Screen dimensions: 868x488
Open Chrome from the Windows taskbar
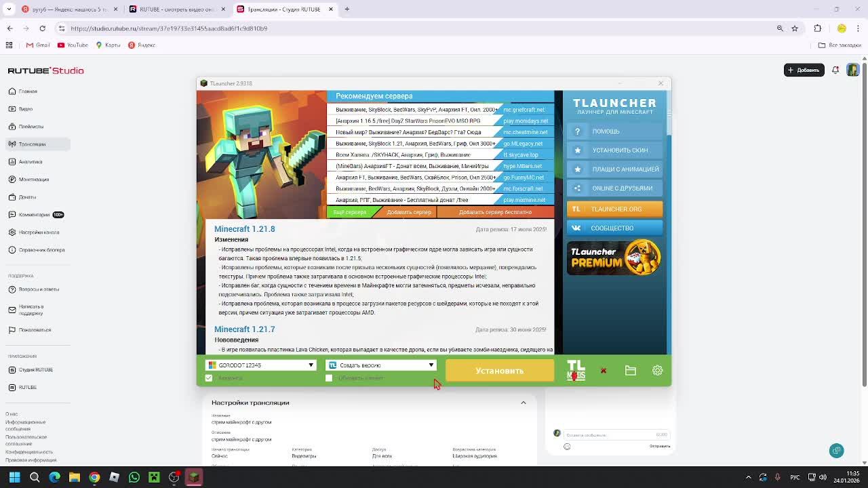point(94,477)
